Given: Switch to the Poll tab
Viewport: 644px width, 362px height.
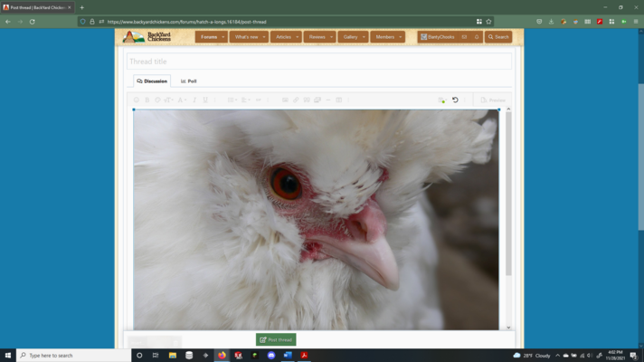Looking at the screenshot, I should click(188, 81).
